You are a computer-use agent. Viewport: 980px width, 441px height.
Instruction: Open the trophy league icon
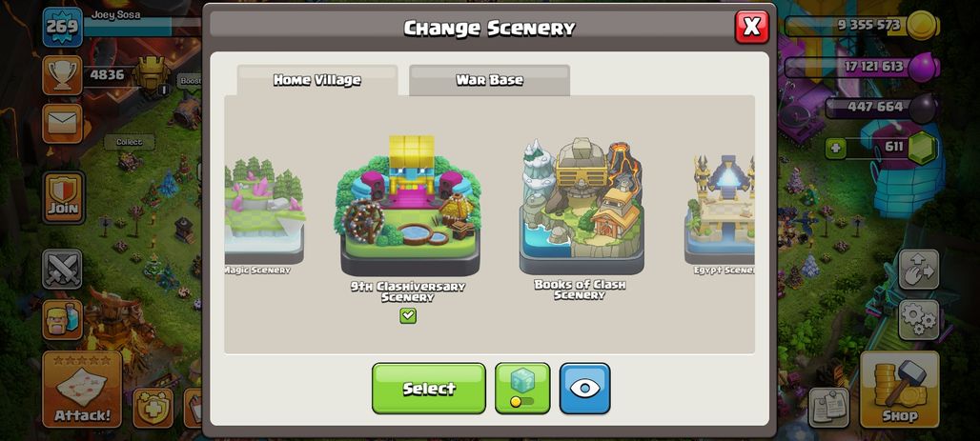coord(63,75)
